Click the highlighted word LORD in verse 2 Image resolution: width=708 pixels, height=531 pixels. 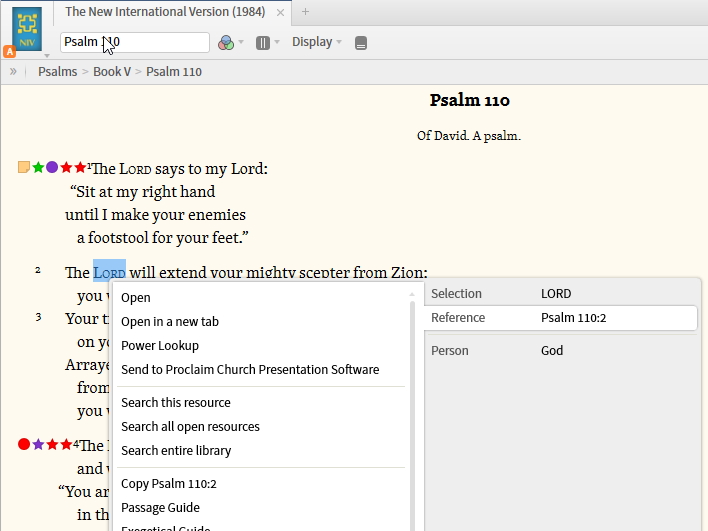coord(109,272)
